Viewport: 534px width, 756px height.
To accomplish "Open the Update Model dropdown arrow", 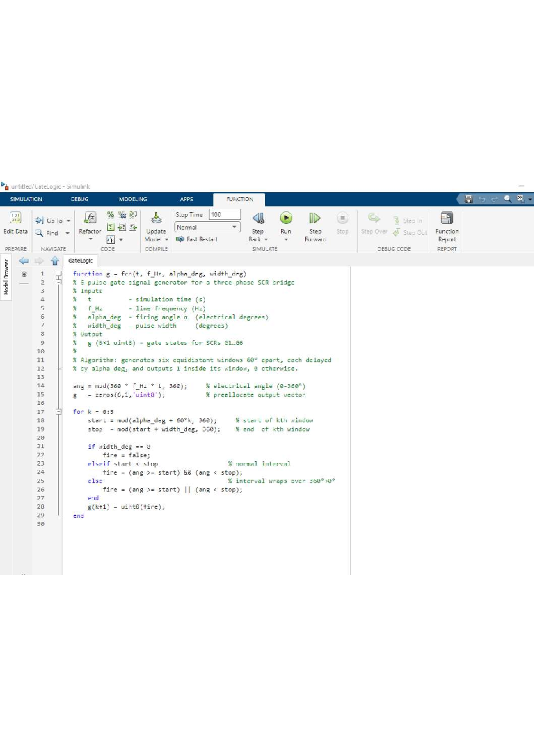I will tap(167, 240).
